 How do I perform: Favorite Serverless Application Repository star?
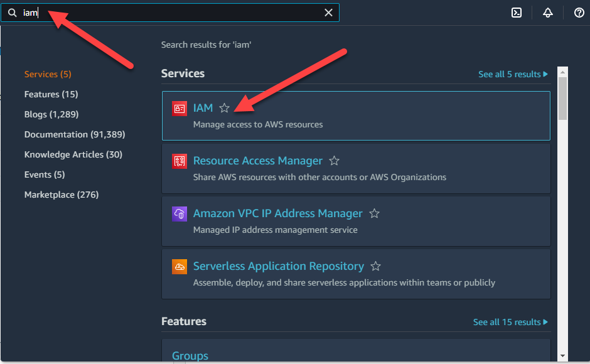point(375,266)
